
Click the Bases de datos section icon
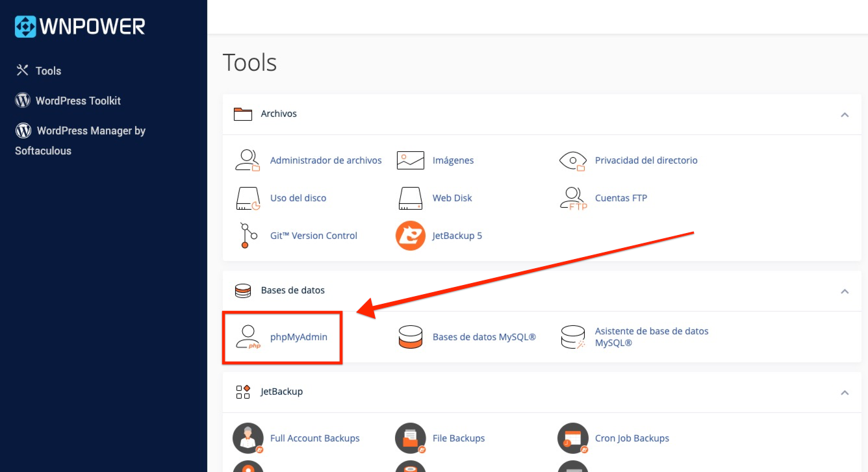243,291
